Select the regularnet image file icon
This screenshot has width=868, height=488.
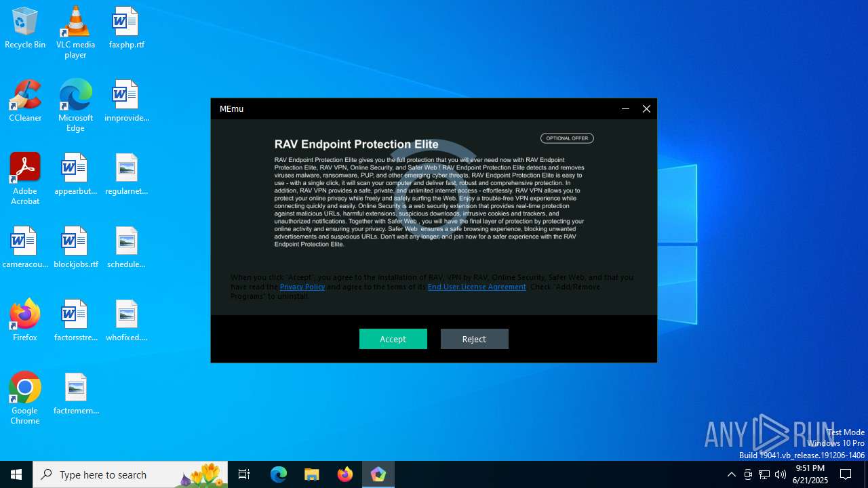[x=126, y=174]
